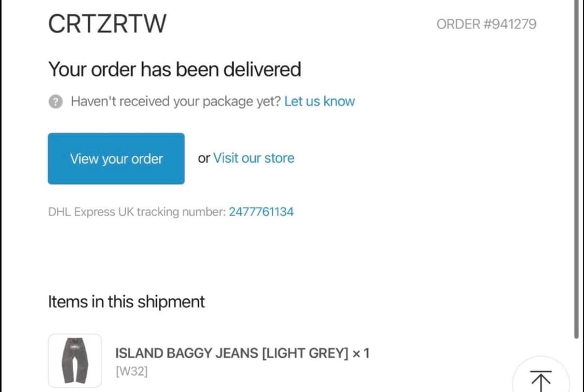Screen dimensions: 584x392
Task: Follow the 'Visit our store' link
Action: tap(253, 158)
